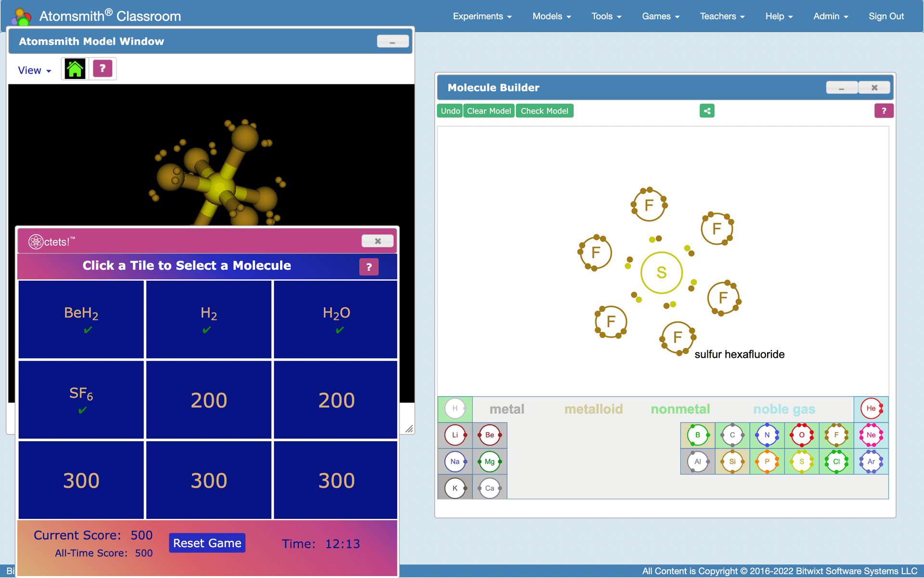Select the hydrogen H element tile

(x=455, y=408)
